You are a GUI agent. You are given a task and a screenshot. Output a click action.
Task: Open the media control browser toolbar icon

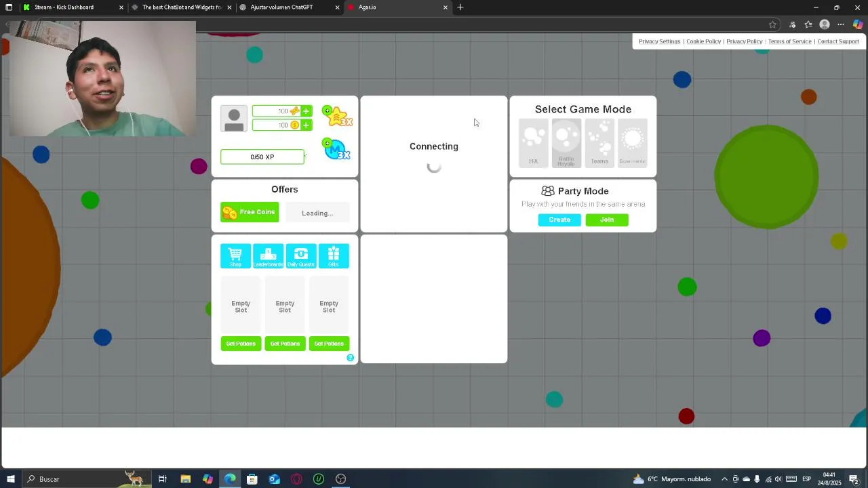(x=792, y=24)
